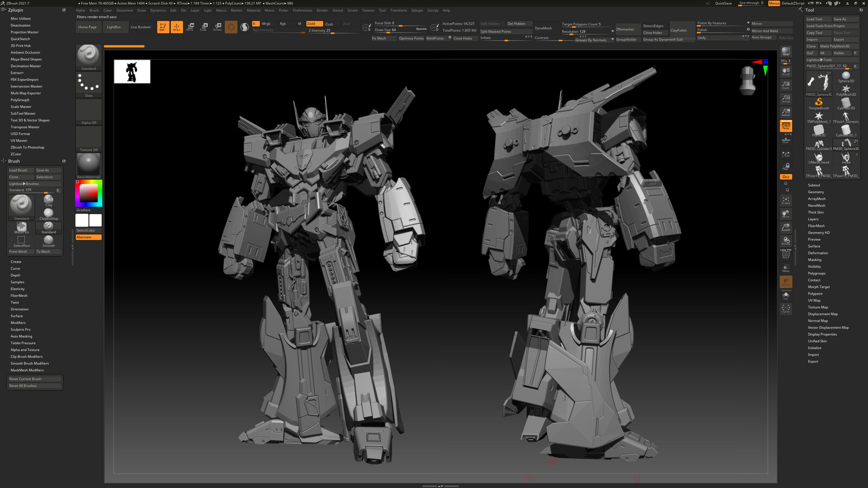Adjust the Z Intensity slider
Image resolution: width=868 pixels, height=488 pixels.
pyautogui.click(x=333, y=31)
